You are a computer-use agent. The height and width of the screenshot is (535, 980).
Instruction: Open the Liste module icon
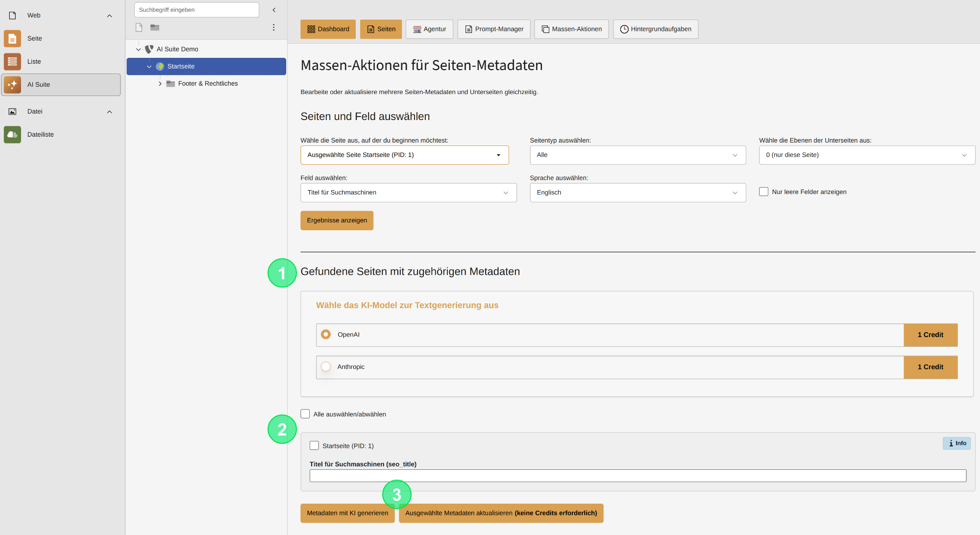click(x=12, y=61)
